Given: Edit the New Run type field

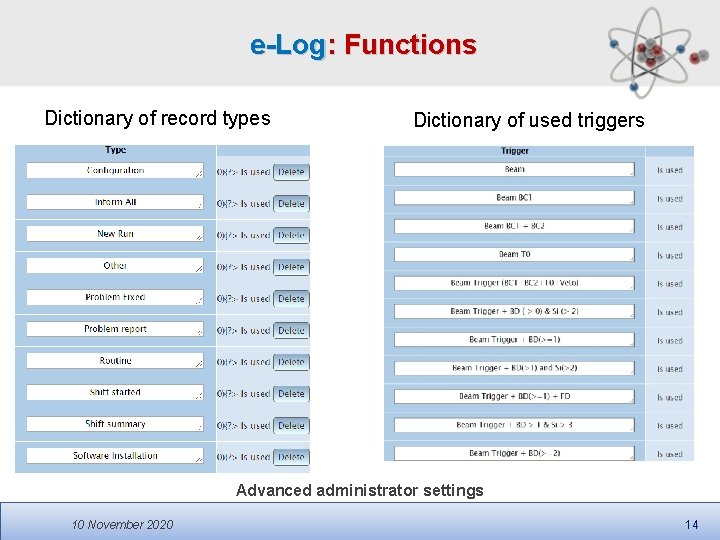Looking at the screenshot, I should (x=115, y=234).
